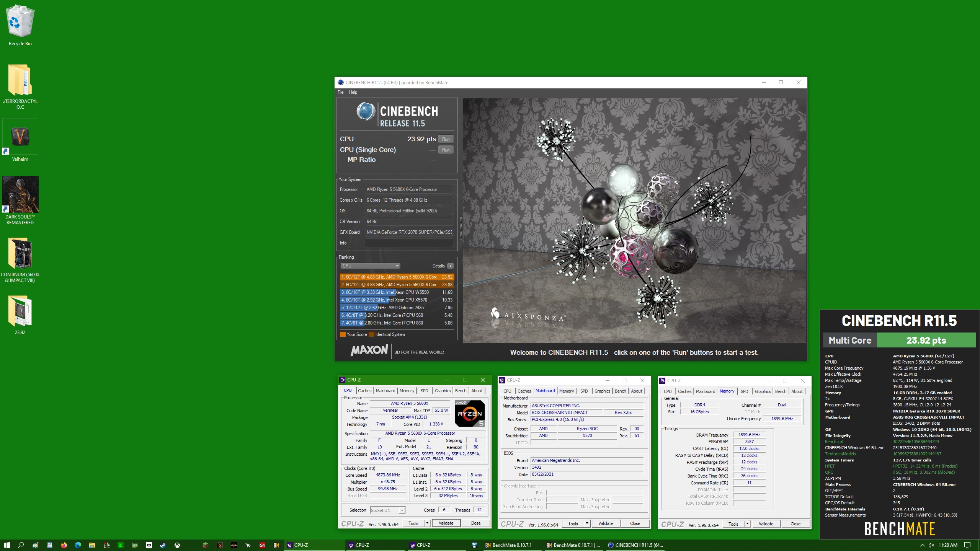Click the taskbar clock showing 11:20 AM
The image size is (980, 551).
(x=948, y=545)
